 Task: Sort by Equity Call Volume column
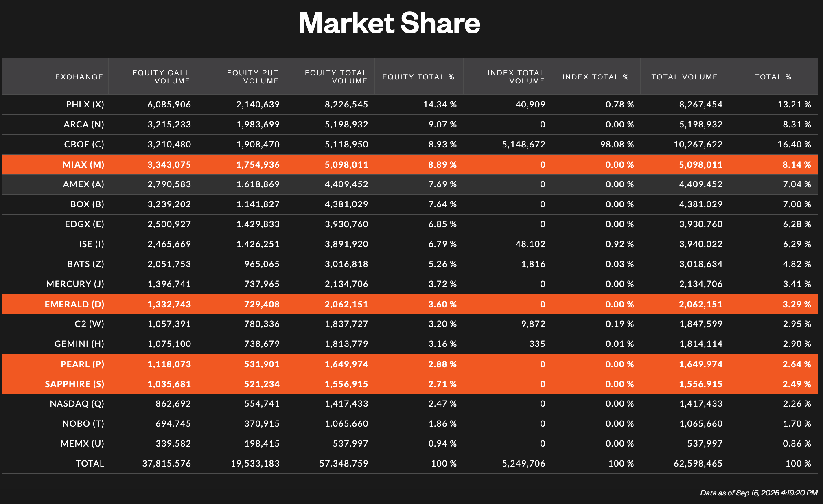(161, 77)
